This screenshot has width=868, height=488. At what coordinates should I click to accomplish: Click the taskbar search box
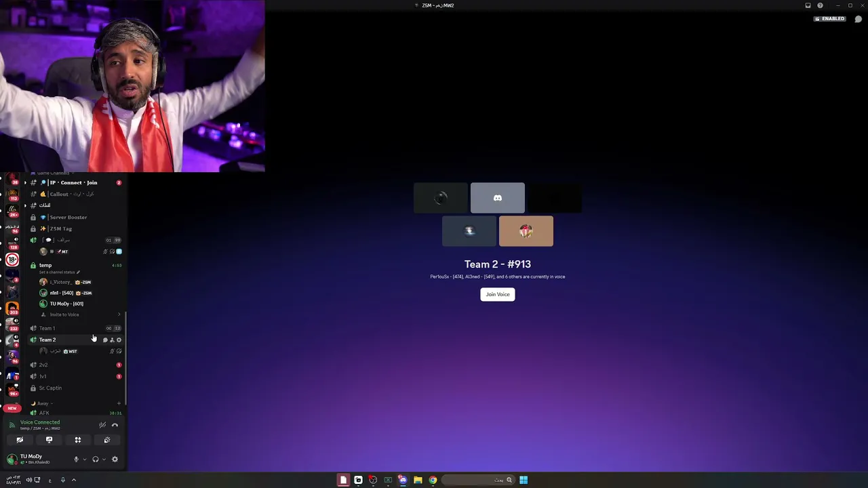coord(478,480)
